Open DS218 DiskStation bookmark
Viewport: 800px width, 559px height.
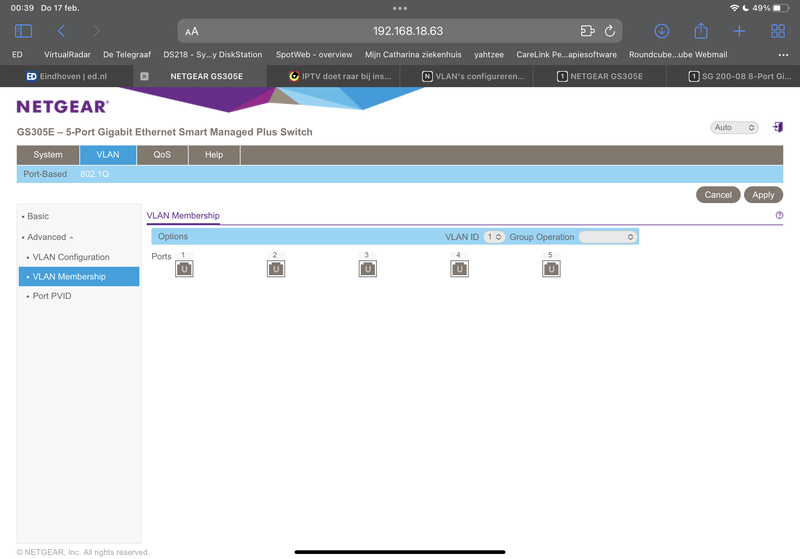213,55
